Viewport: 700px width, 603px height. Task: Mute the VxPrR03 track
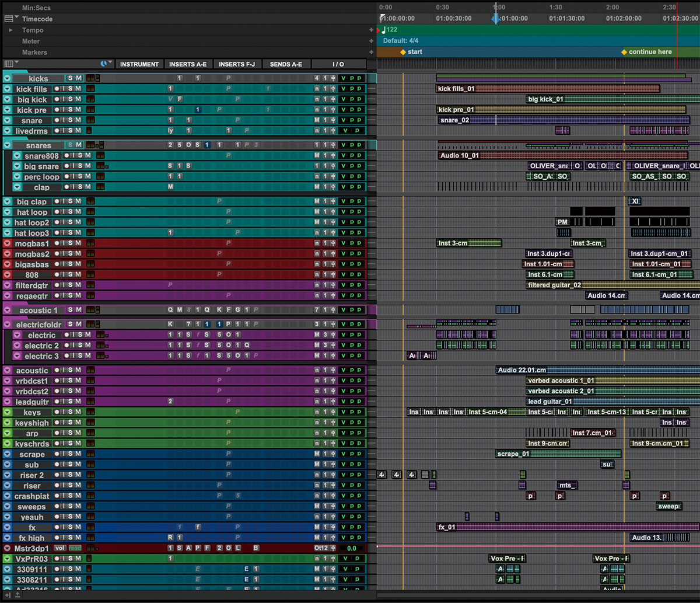pos(78,559)
